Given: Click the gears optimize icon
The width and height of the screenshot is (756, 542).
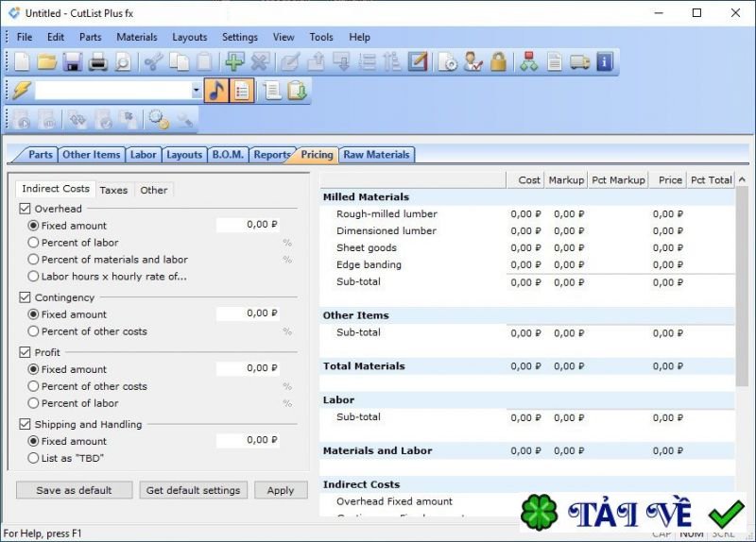Looking at the screenshot, I should (x=159, y=120).
